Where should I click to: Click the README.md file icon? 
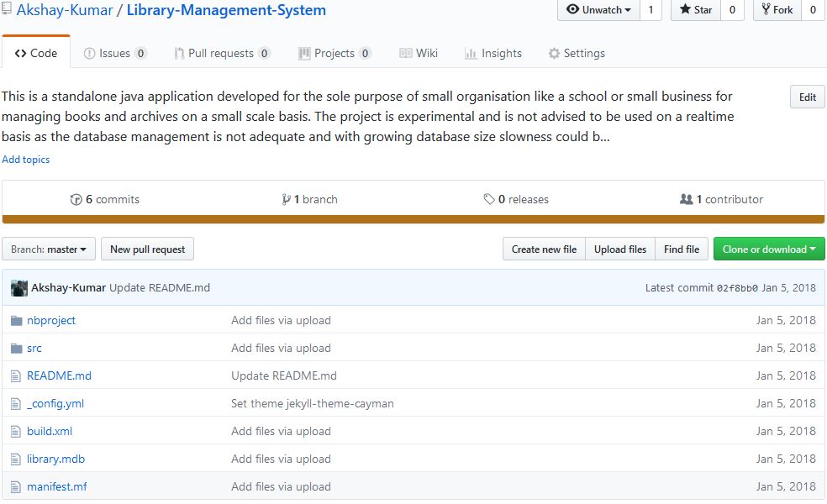point(16,375)
